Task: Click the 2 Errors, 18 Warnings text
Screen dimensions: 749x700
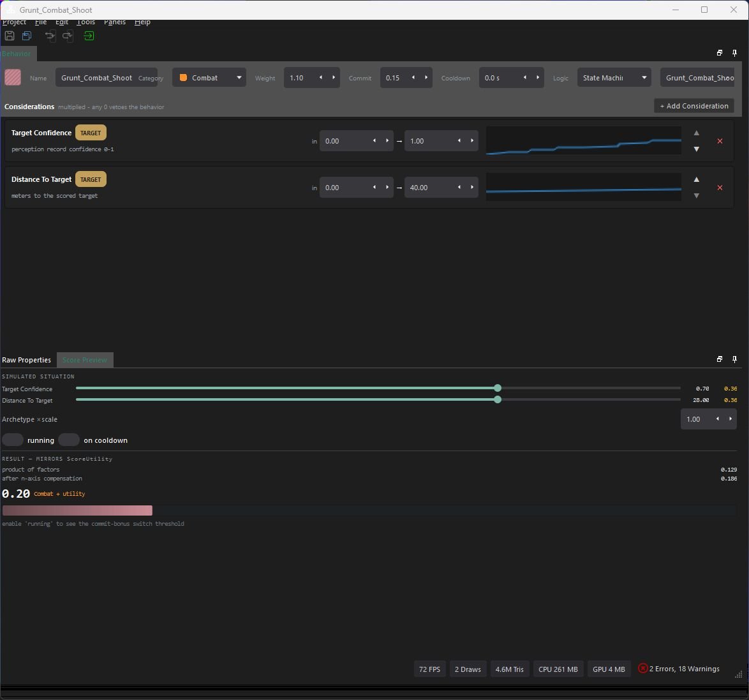Action: pos(684,669)
